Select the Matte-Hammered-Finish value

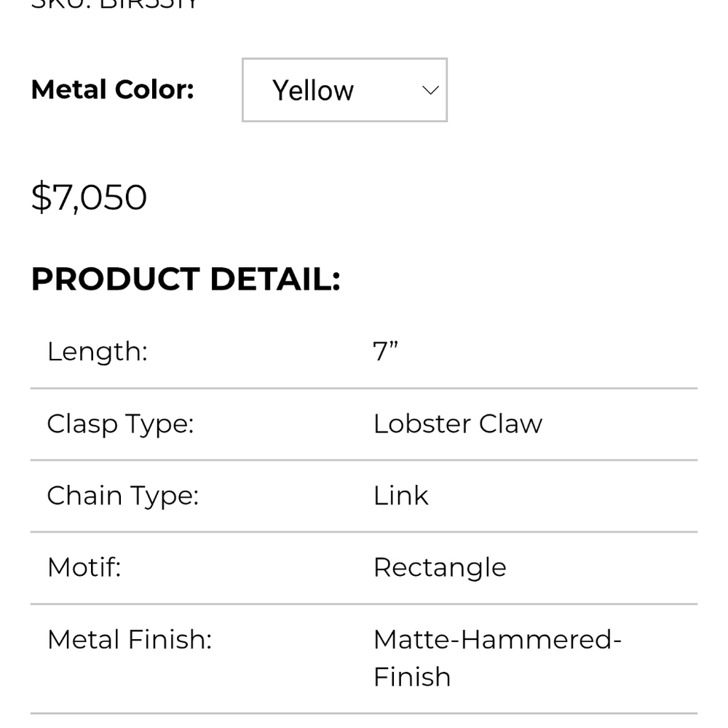pos(497,658)
